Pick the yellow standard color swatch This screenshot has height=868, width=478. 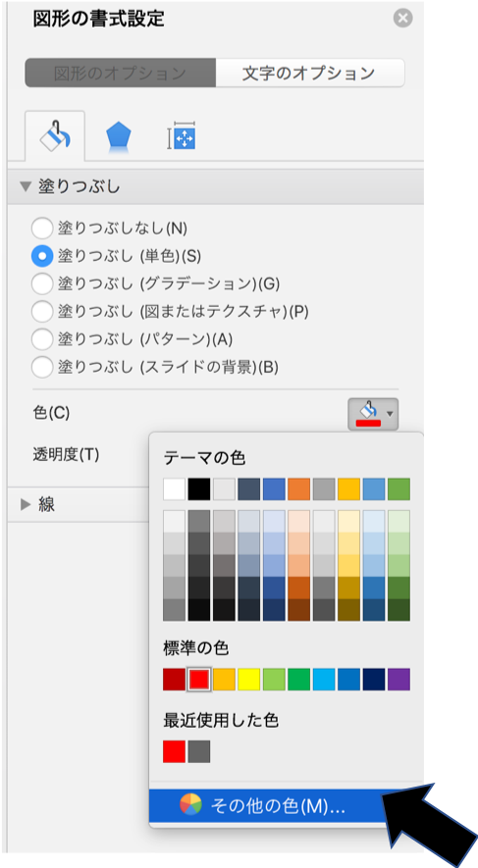249,680
